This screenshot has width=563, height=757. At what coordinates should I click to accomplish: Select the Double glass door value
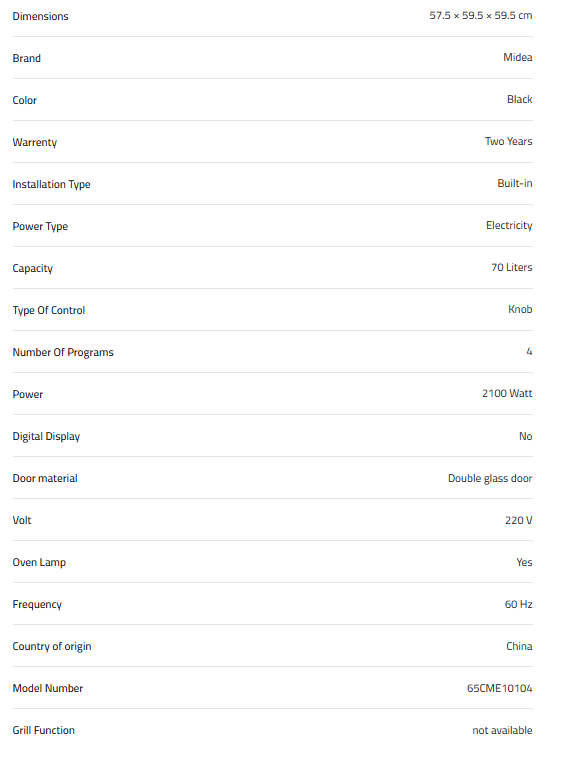click(490, 478)
